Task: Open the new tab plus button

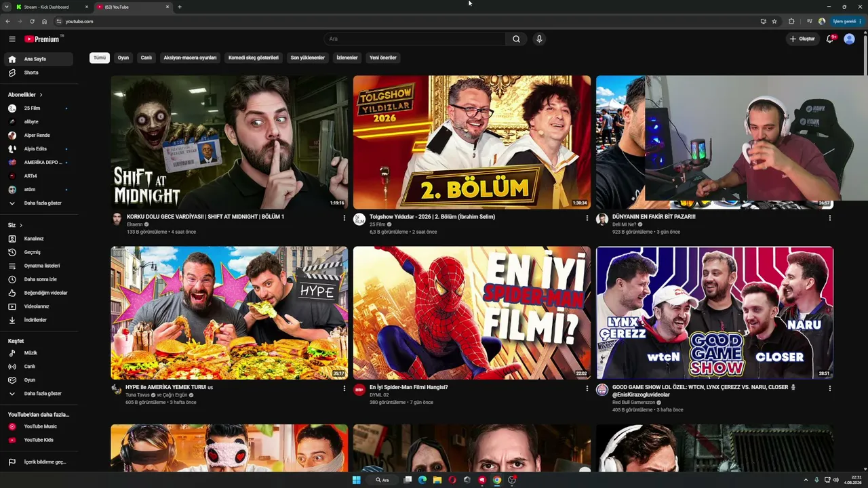Action: tap(180, 7)
